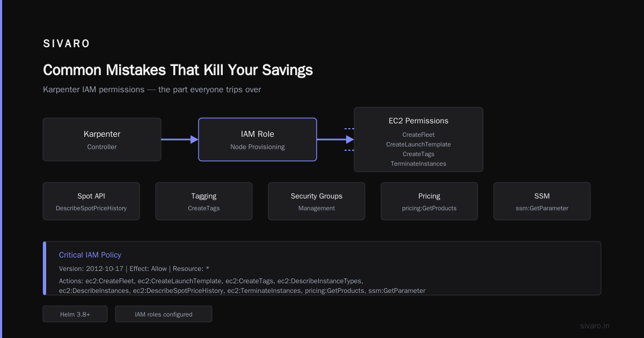Click the EC2 Permissions box title

pyautogui.click(x=419, y=121)
